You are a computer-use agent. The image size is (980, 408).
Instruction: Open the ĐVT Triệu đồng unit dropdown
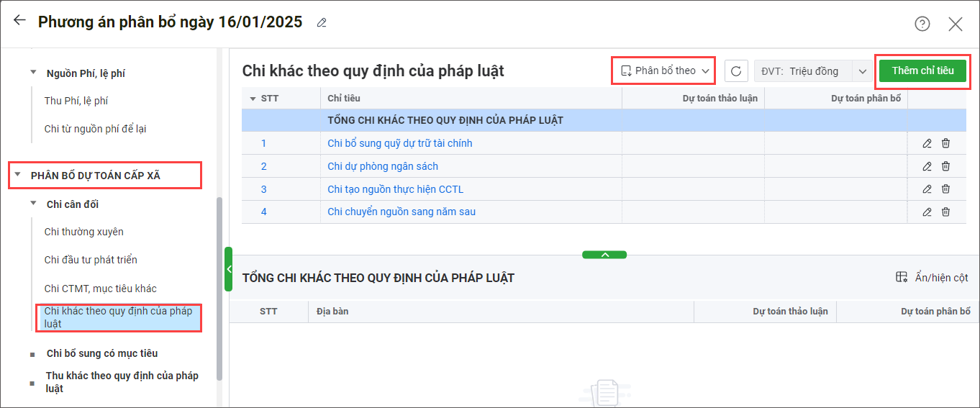[862, 71]
